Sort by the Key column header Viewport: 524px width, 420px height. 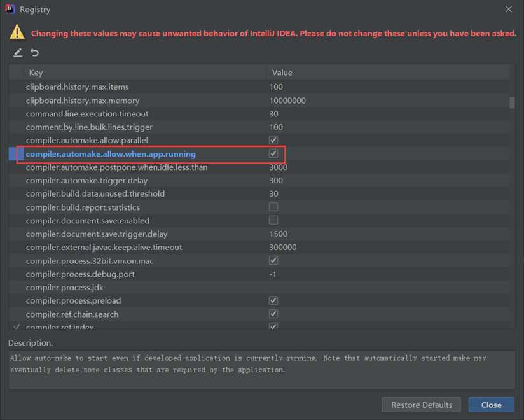(x=145, y=73)
